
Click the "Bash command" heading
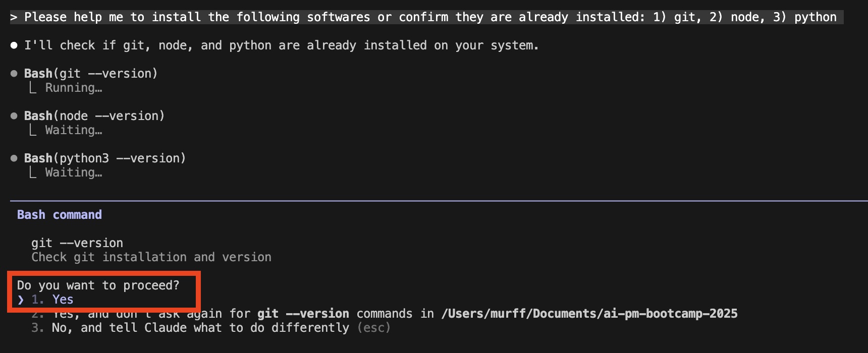tap(60, 215)
